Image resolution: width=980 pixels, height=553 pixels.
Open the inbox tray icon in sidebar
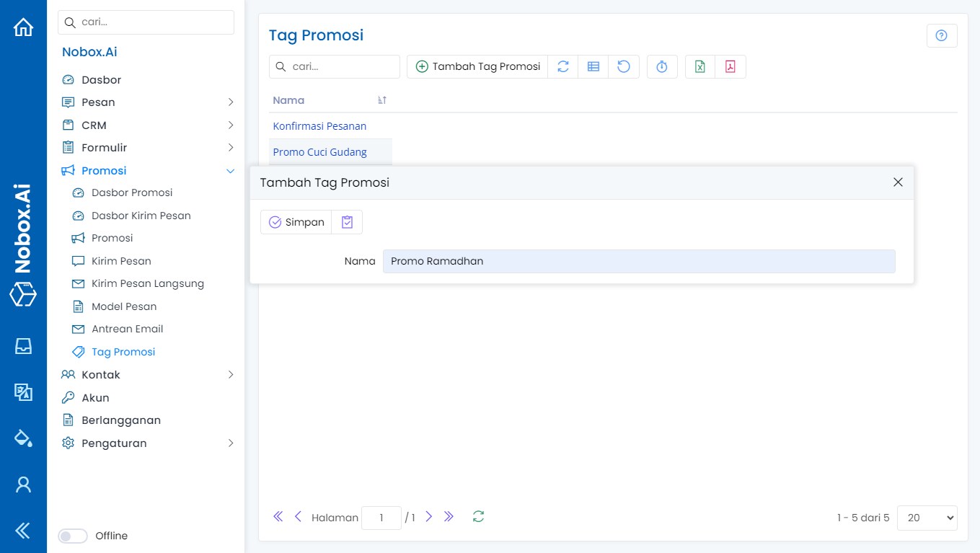click(x=23, y=346)
